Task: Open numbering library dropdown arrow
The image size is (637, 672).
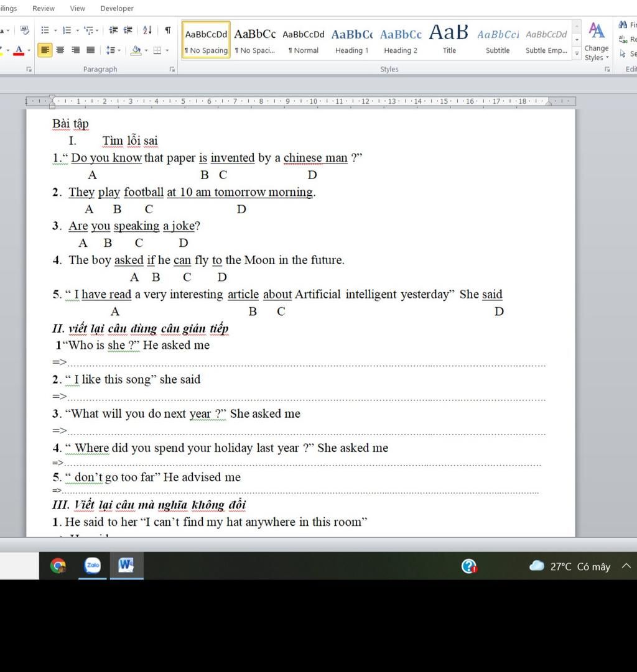Action: (78, 30)
